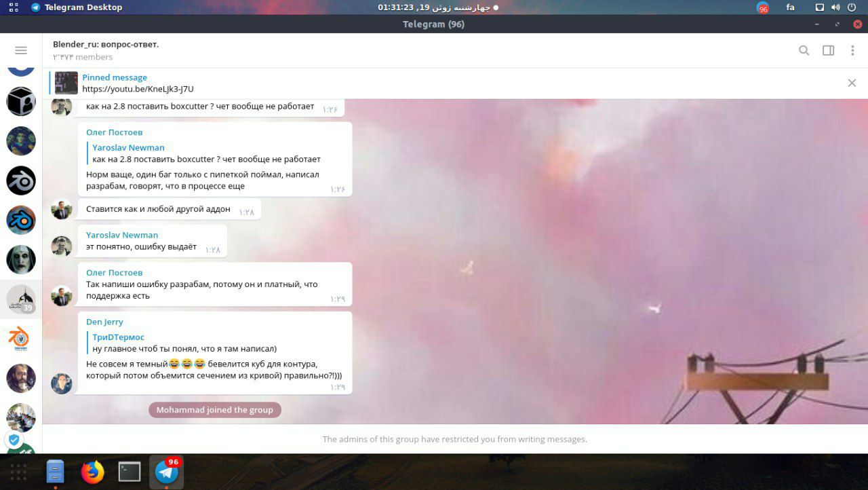Open chat with bearded man portrait avatar

click(x=21, y=378)
